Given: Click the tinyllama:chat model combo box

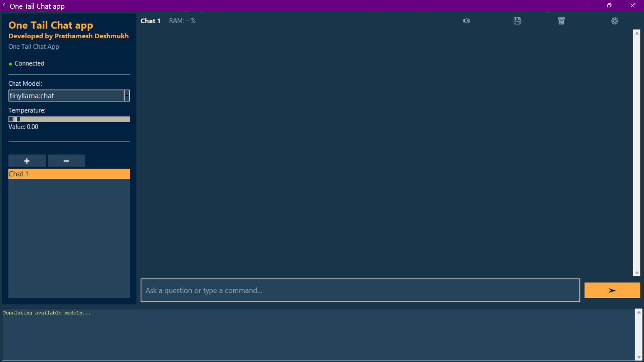Looking at the screenshot, I should point(66,96).
